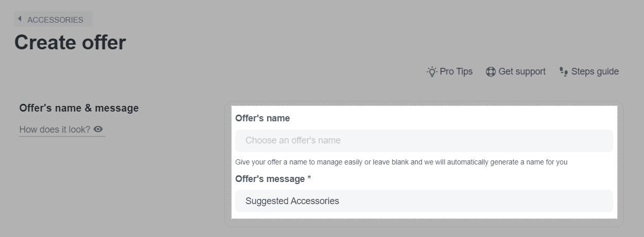This screenshot has width=644, height=237.
Task: Go back to the ACCESSORIES page
Action: click(53, 20)
